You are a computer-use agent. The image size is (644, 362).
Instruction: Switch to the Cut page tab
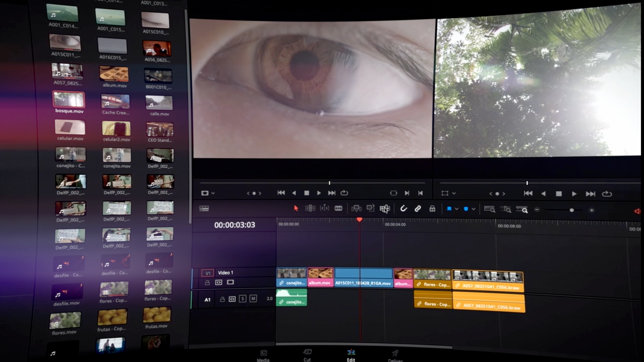(307, 355)
